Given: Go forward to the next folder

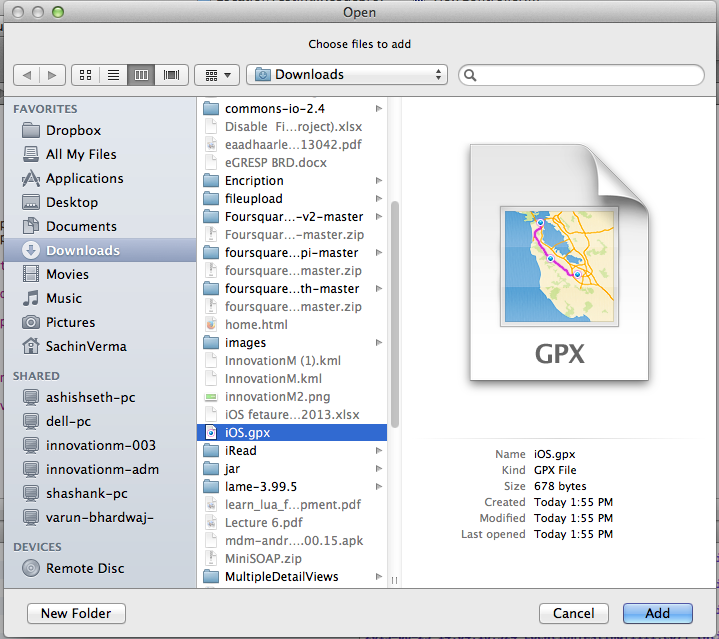Looking at the screenshot, I should [53, 75].
